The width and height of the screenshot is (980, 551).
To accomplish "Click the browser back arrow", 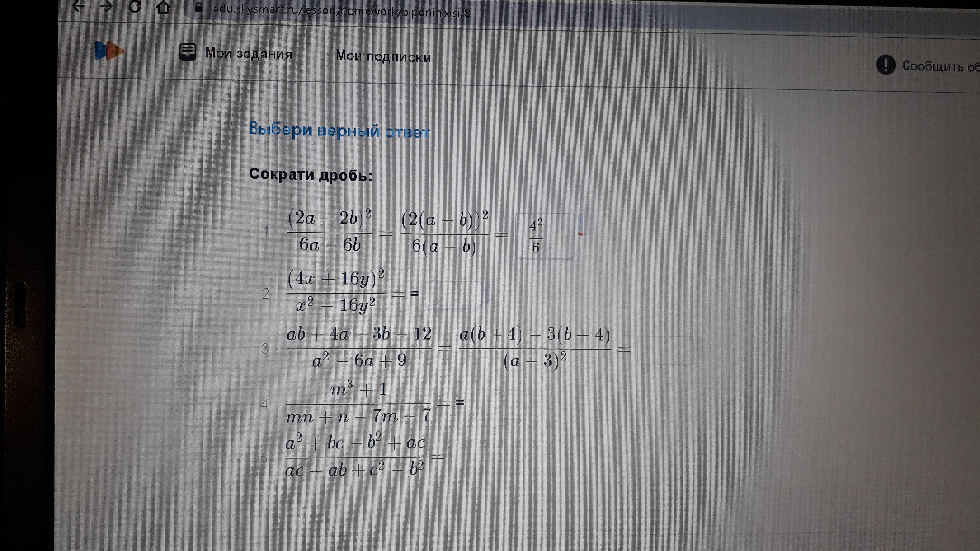I will click(78, 6).
